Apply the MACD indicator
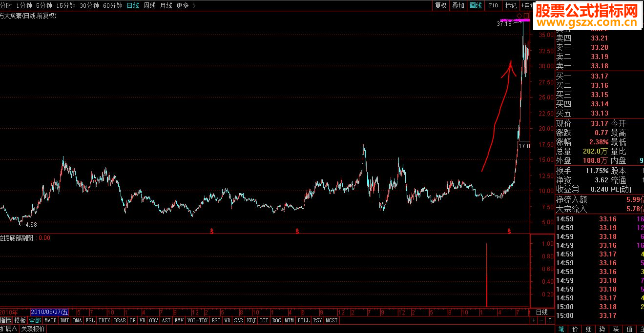644x333 pixels. (50, 320)
